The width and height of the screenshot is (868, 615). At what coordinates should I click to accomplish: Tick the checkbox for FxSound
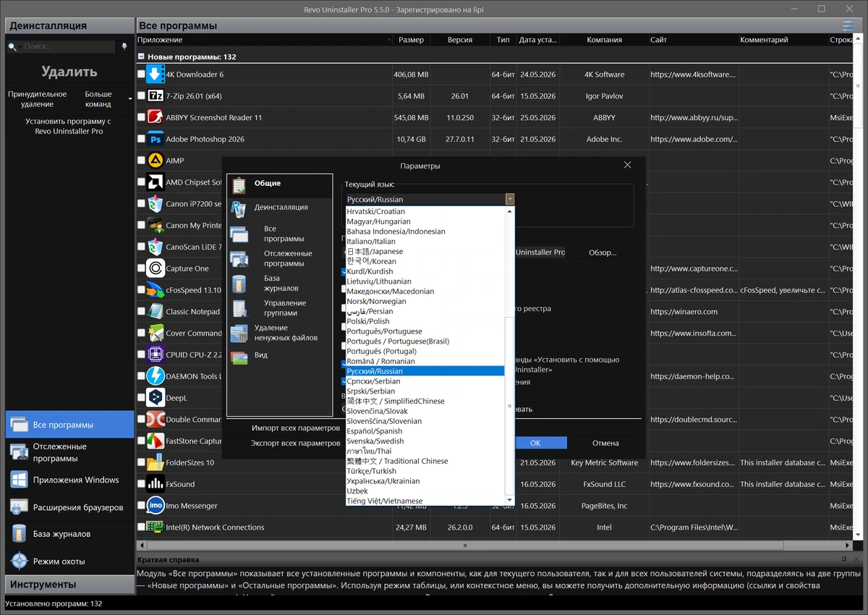[x=141, y=484]
